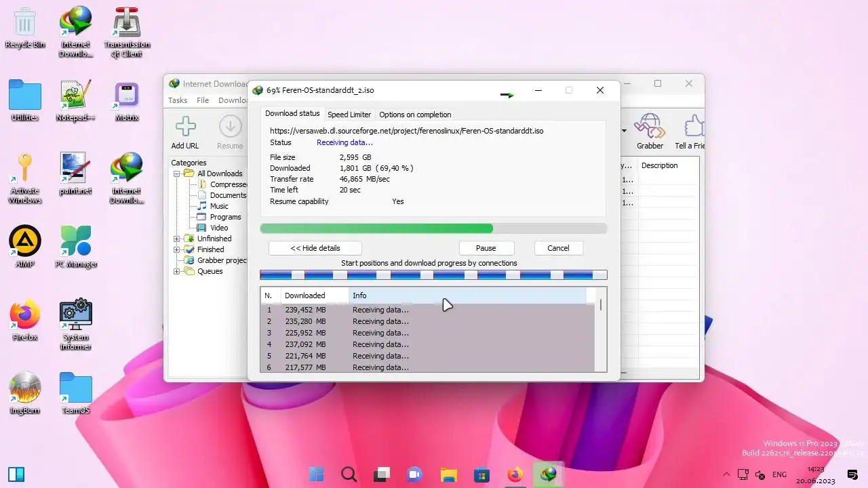Open taskbar Search
This screenshot has height=488, width=868.
349,474
